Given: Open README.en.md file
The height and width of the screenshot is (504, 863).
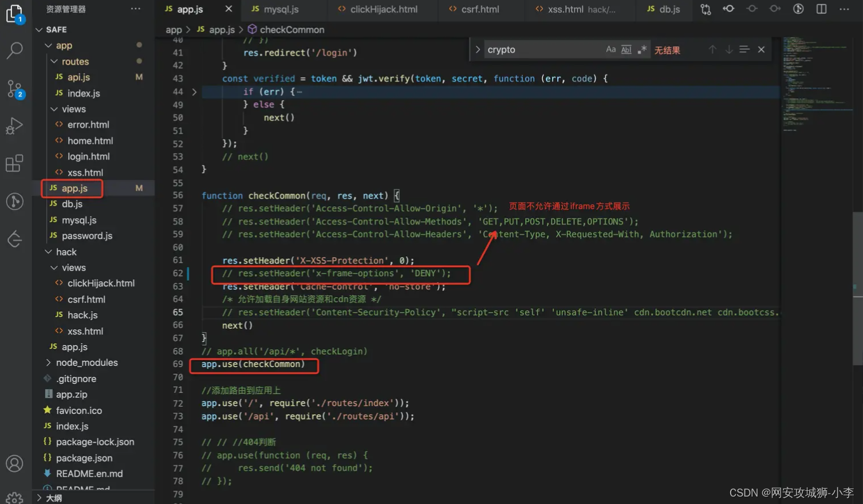Looking at the screenshot, I should 89,474.
